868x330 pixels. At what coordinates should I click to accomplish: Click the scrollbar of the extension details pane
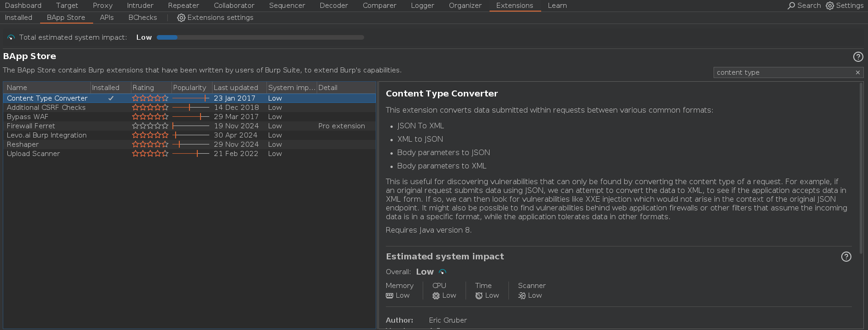861,168
